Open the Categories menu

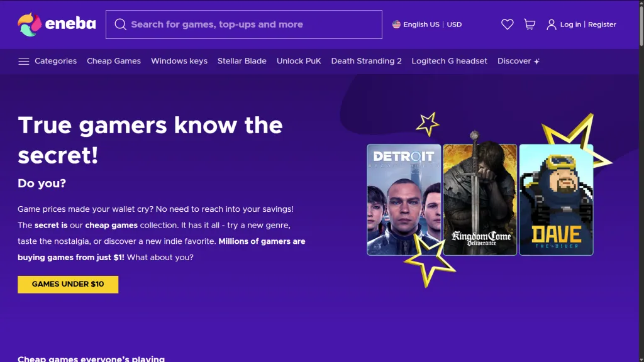click(55, 61)
